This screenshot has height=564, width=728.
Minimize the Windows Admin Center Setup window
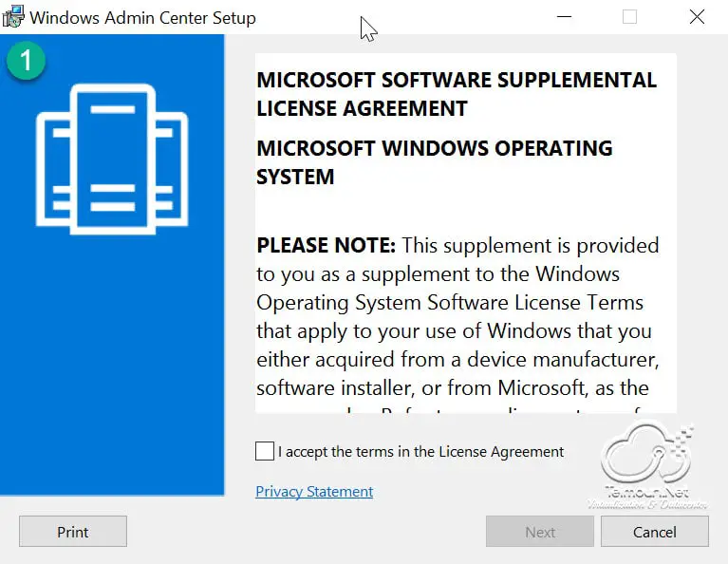pos(564,17)
